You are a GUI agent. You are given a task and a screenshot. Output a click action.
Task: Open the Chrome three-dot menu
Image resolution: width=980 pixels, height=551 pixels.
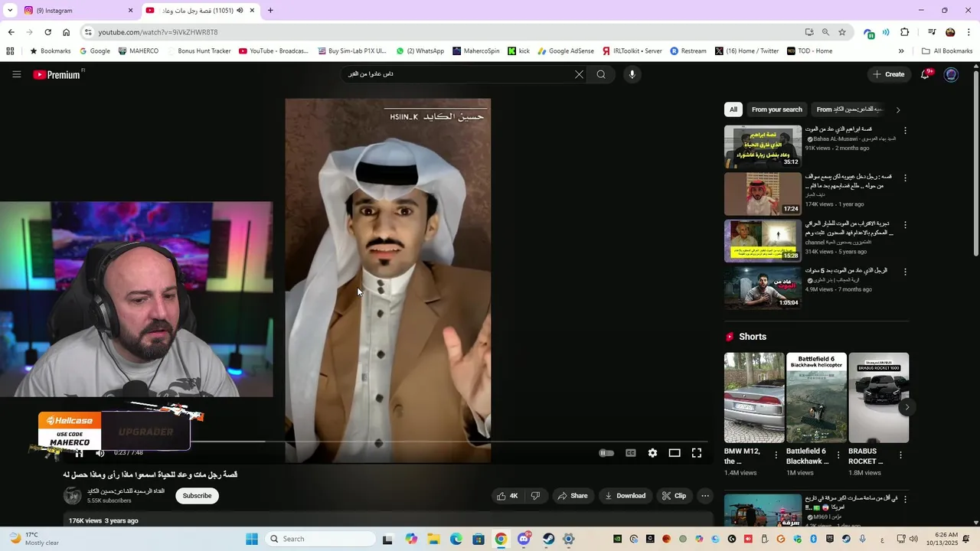click(x=969, y=32)
